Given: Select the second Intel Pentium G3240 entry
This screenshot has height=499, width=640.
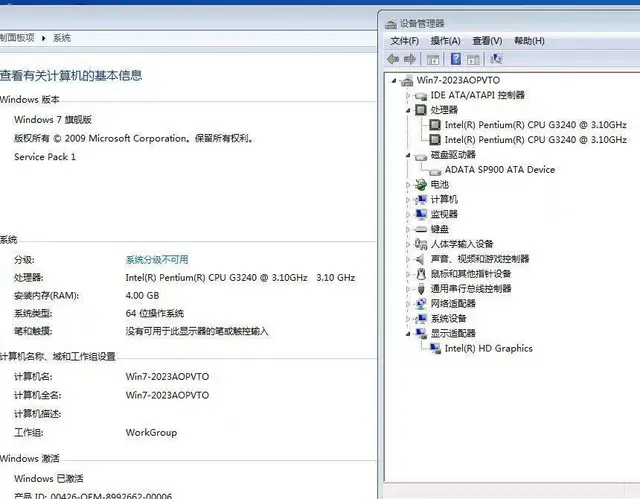Looking at the screenshot, I should [536, 140].
